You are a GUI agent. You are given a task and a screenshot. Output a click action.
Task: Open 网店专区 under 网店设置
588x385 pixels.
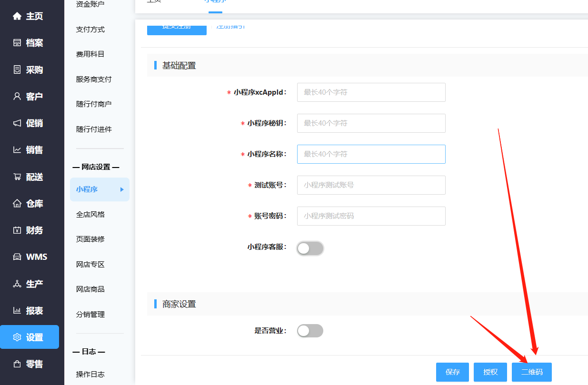pyautogui.click(x=90, y=265)
